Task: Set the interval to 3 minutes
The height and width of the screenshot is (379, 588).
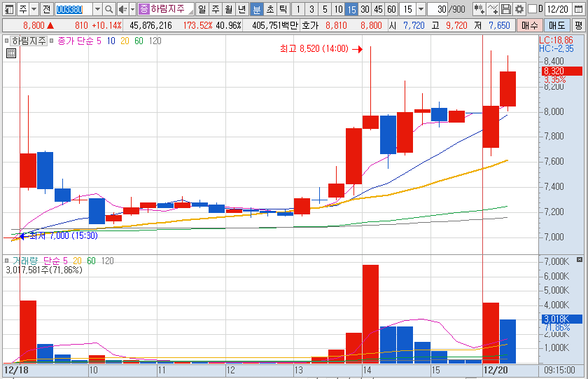Action: pyautogui.click(x=311, y=9)
